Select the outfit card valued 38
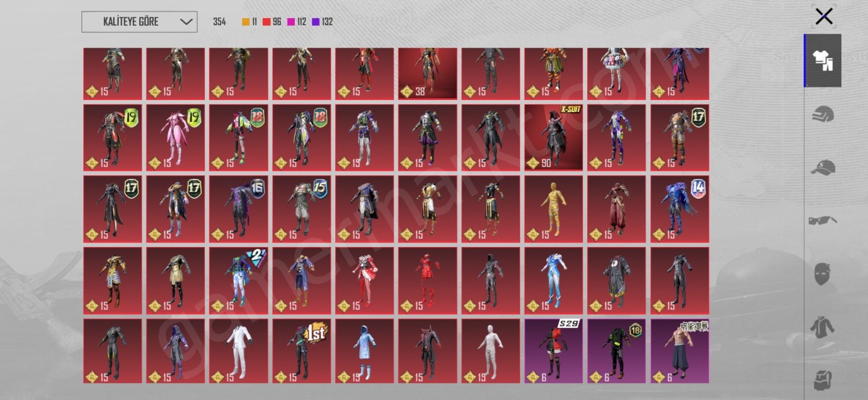868x400 pixels. [x=427, y=73]
